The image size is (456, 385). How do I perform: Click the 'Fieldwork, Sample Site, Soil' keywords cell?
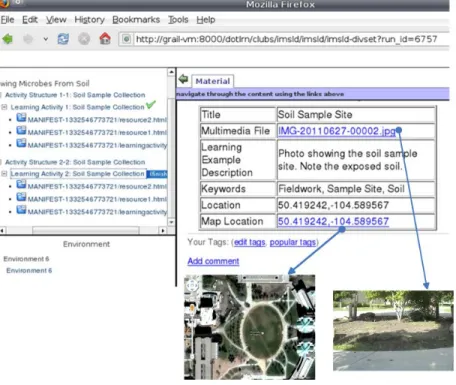click(356, 189)
